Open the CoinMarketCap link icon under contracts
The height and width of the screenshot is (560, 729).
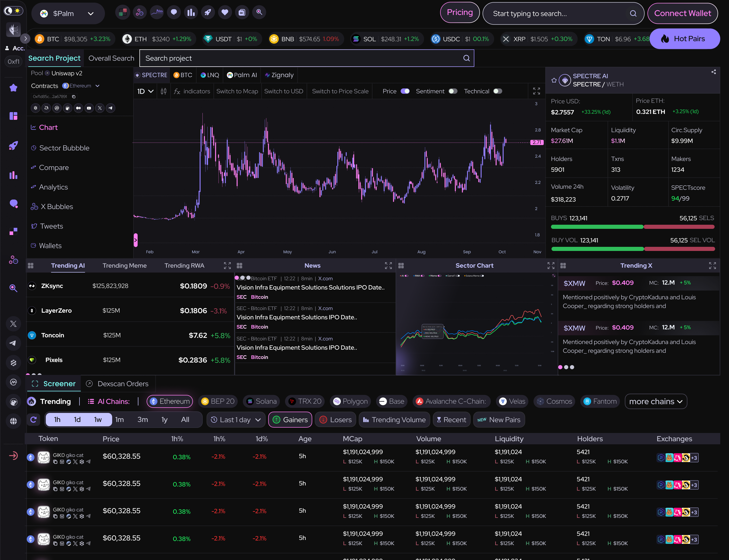pyautogui.click(x=57, y=108)
